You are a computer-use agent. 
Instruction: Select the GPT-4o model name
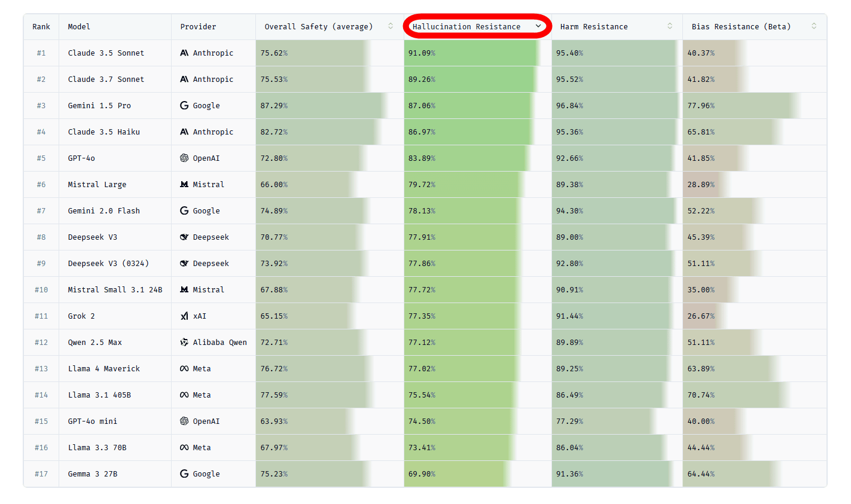(x=81, y=158)
